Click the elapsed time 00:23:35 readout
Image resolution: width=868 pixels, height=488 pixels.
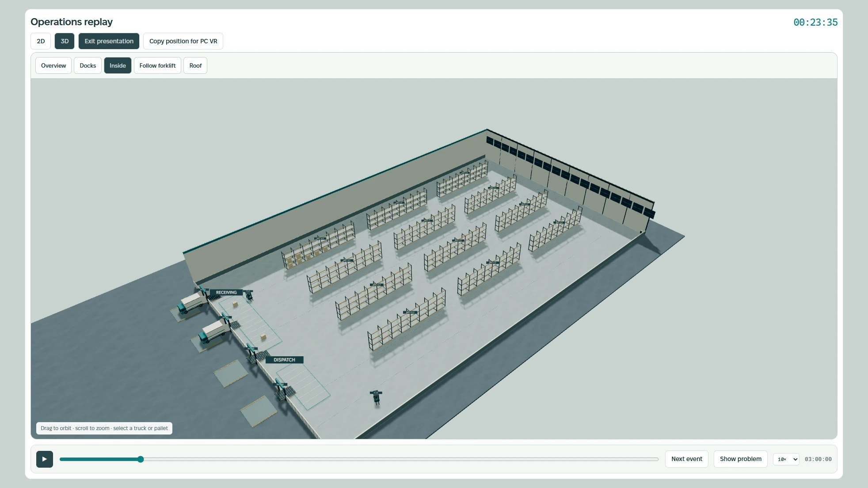pos(815,22)
